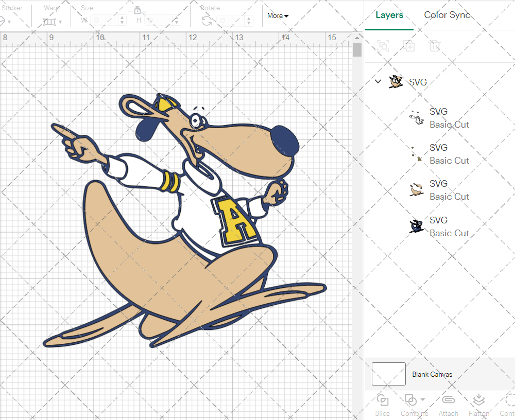The width and height of the screenshot is (515, 420).
Task: Toggle the size aspect ratio lock icon
Action: 138,10
